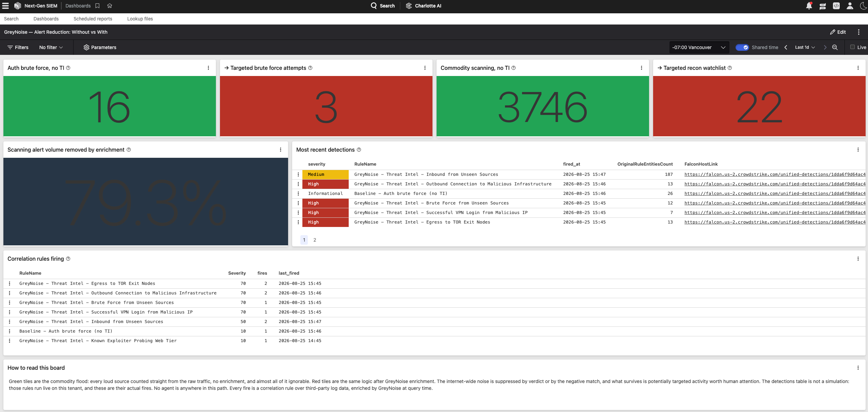
Task: Show help for Targeted recon watchlist
Action: (730, 68)
